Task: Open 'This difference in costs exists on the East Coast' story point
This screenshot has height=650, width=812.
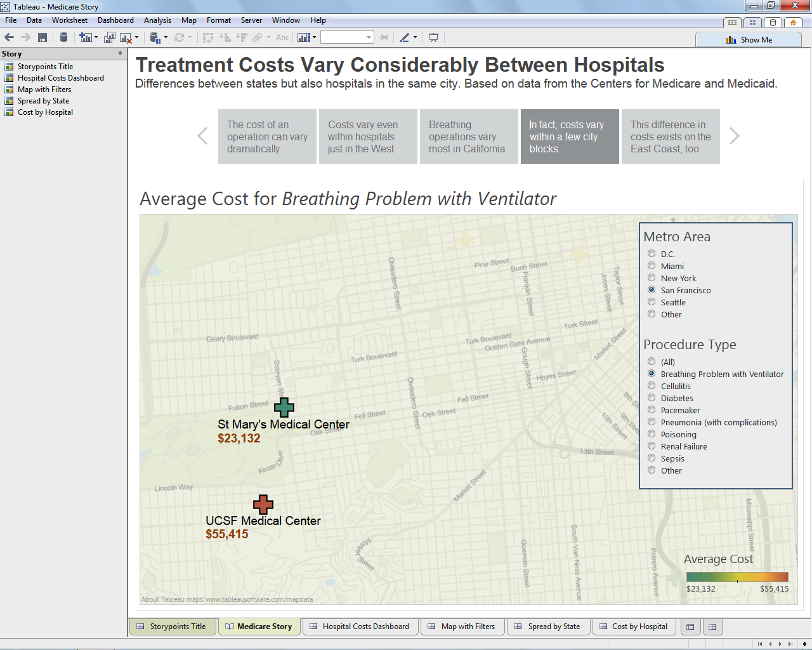Action: (671, 136)
